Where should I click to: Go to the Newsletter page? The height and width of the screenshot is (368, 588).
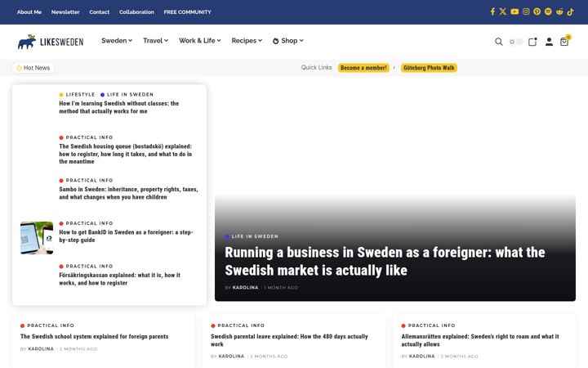65,12
